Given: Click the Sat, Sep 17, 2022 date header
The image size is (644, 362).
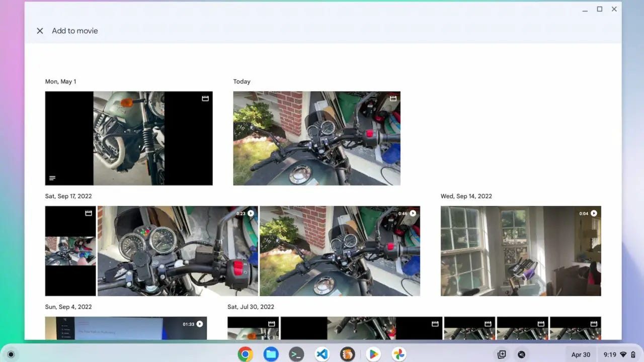Looking at the screenshot, I should coord(68,196).
